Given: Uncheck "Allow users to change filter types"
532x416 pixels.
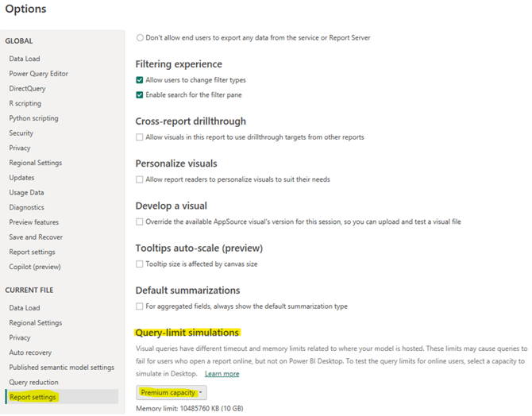Looking at the screenshot, I should coord(141,80).
